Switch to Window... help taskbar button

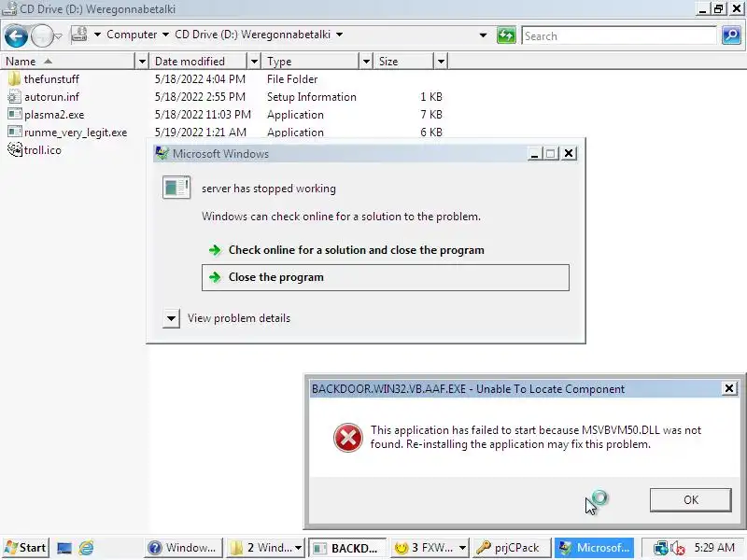click(x=183, y=548)
